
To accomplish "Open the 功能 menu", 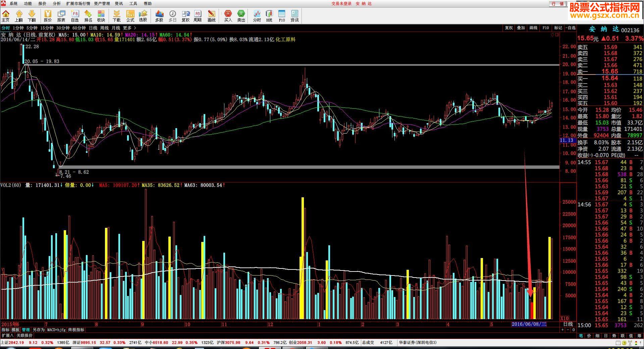I will pos(28,4).
